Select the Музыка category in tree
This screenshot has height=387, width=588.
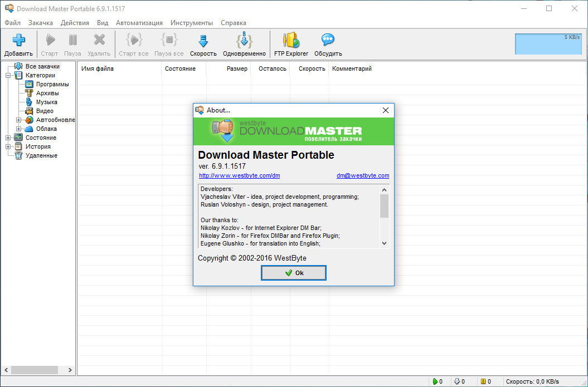[x=29, y=102]
